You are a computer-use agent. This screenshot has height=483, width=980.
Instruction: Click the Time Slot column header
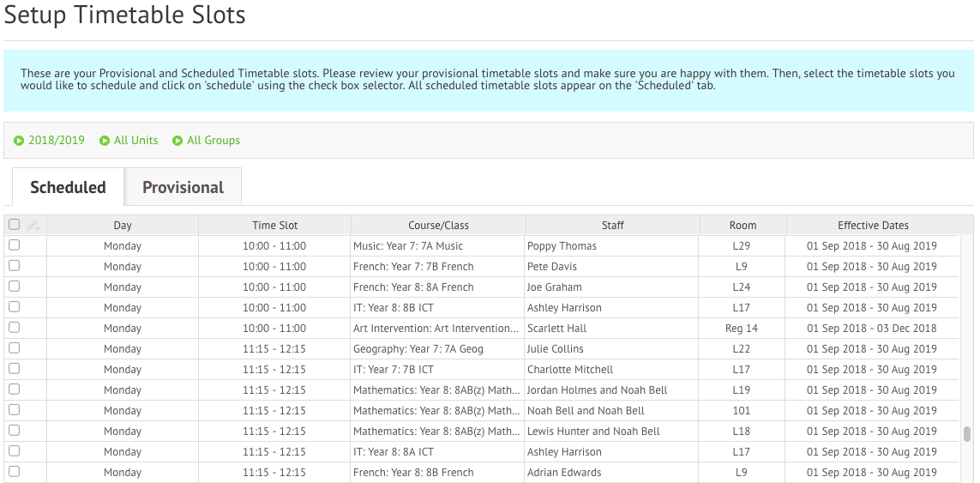click(274, 226)
